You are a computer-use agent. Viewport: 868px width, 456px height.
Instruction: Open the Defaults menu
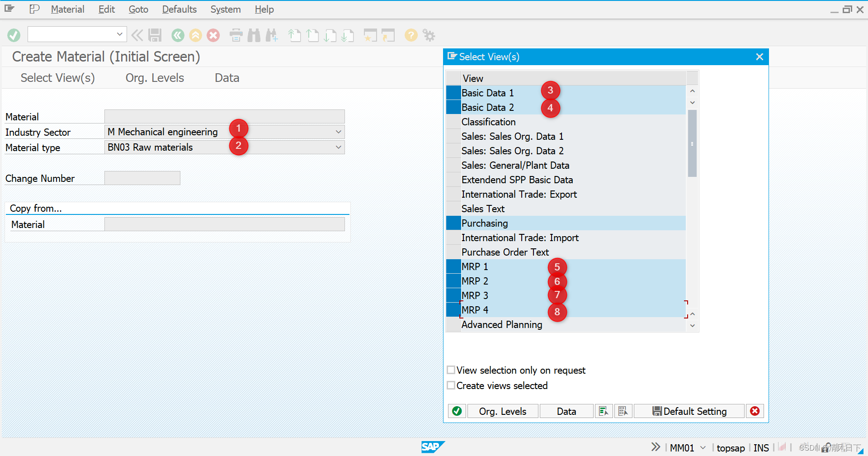click(179, 9)
